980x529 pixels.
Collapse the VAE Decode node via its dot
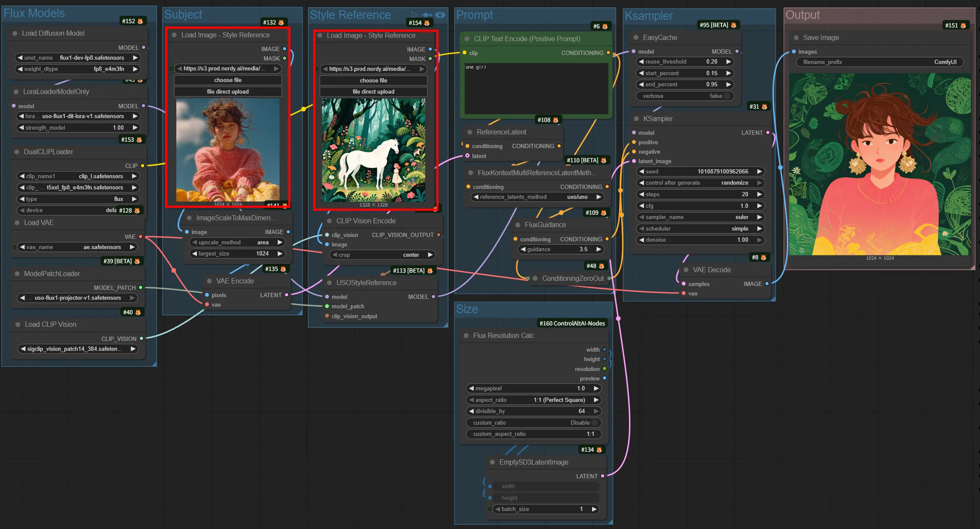click(x=686, y=270)
